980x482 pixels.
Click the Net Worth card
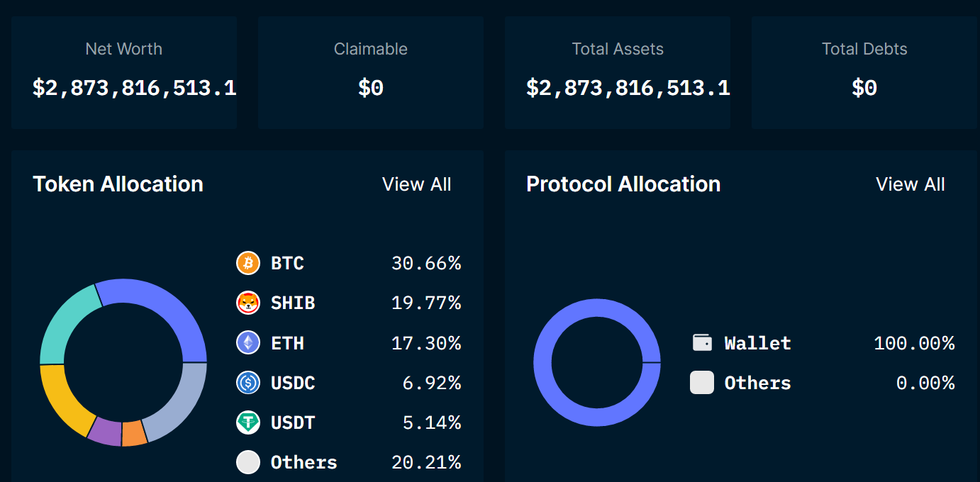tap(124, 71)
